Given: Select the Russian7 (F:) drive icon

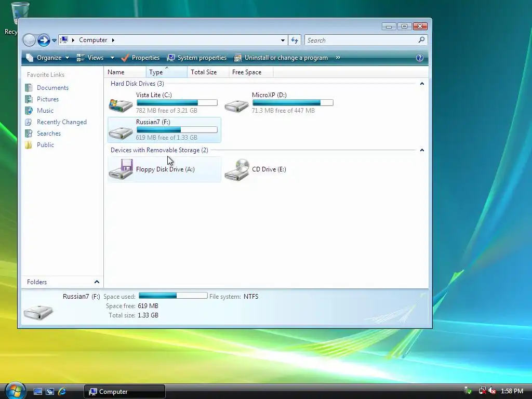Looking at the screenshot, I should click(x=121, y=132).
